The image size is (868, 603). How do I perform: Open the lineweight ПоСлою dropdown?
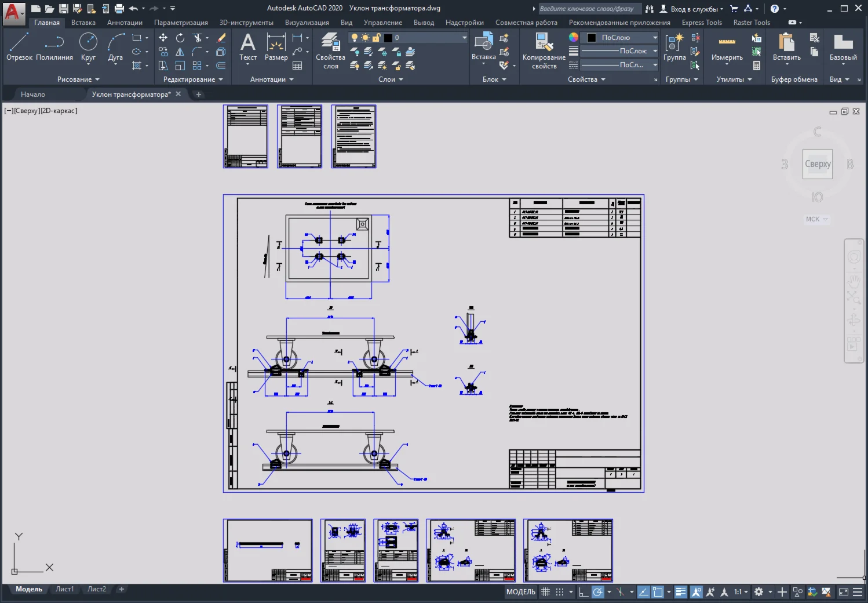click(x=655, y=51)
